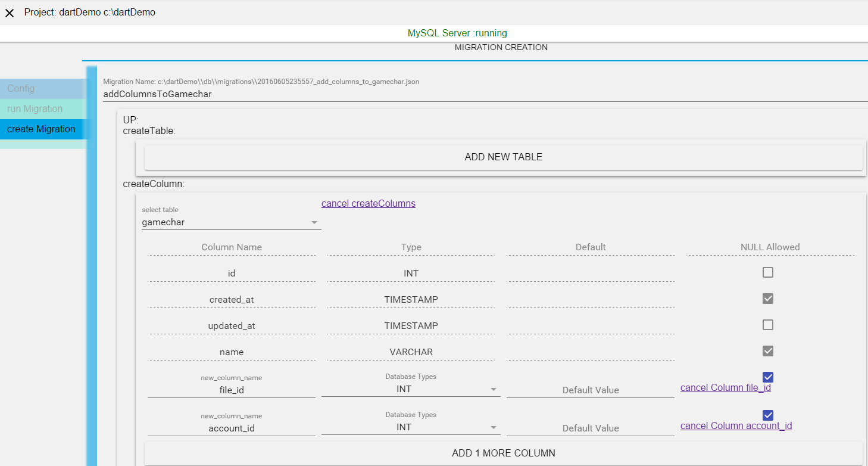The width and height of the screenshot is (868, 466).
Task: Click the ADD 1 MORE COLUMN button
Action: pyautogui.click(x=504, y=453)
